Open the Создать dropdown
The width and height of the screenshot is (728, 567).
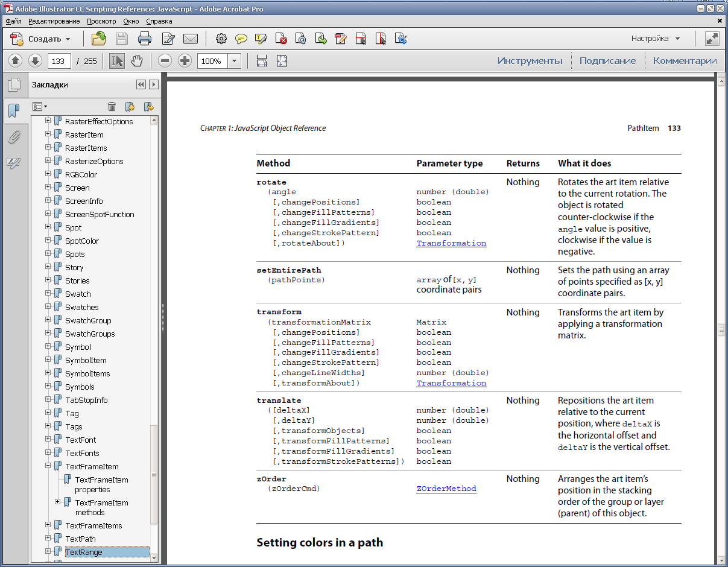41,39
